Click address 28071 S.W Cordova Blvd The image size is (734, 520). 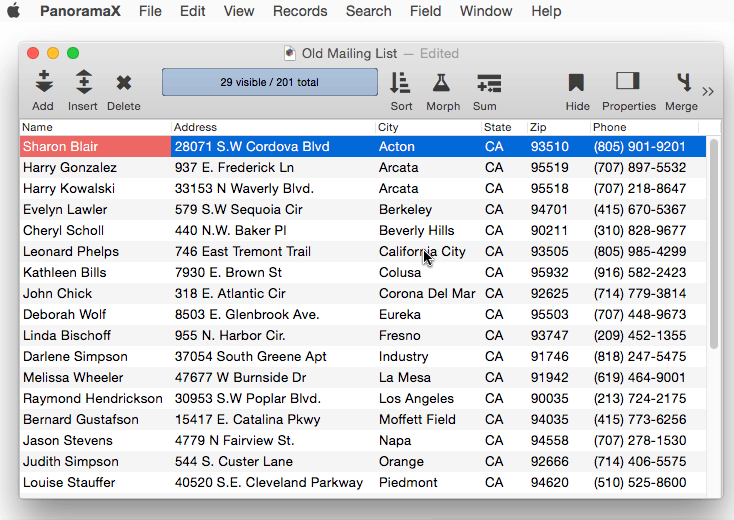pyautogui.click(x=252, y=146)
